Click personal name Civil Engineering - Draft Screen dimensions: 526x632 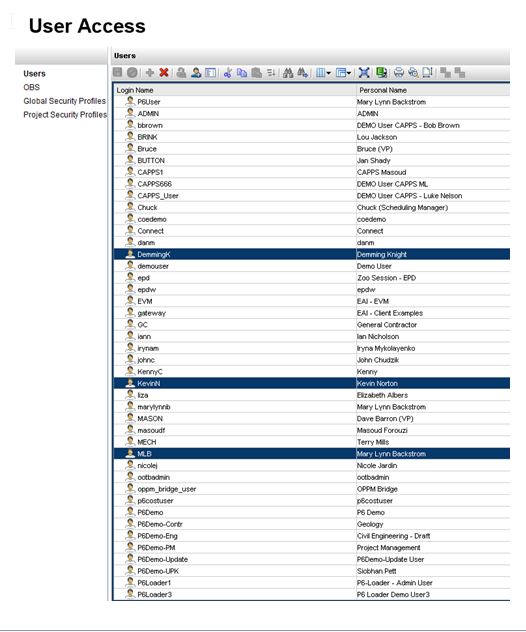(393, 536)
